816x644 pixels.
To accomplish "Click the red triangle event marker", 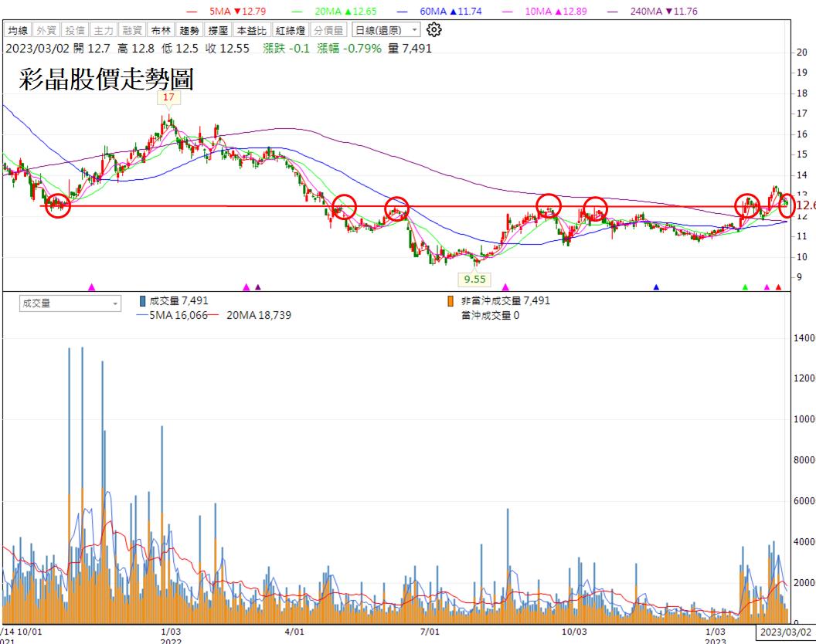I will point(778,287).
